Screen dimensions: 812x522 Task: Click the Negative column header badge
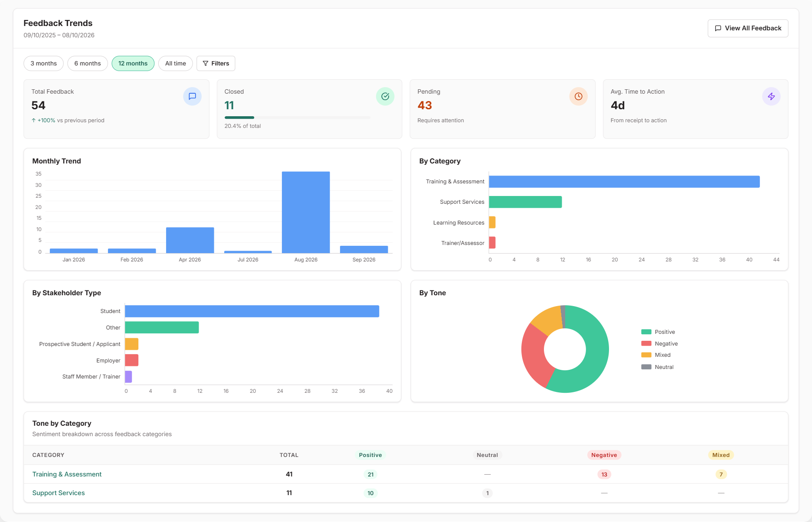(604, 455)
